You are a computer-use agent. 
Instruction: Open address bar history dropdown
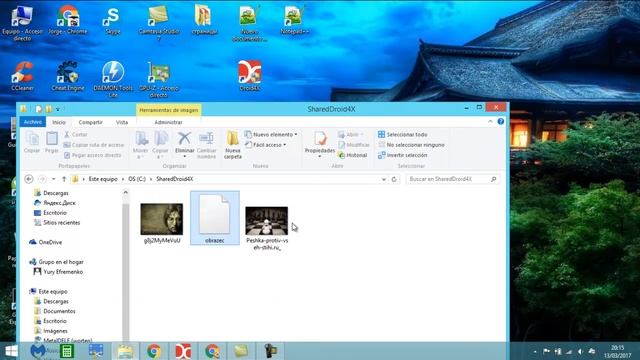[384, 179]
